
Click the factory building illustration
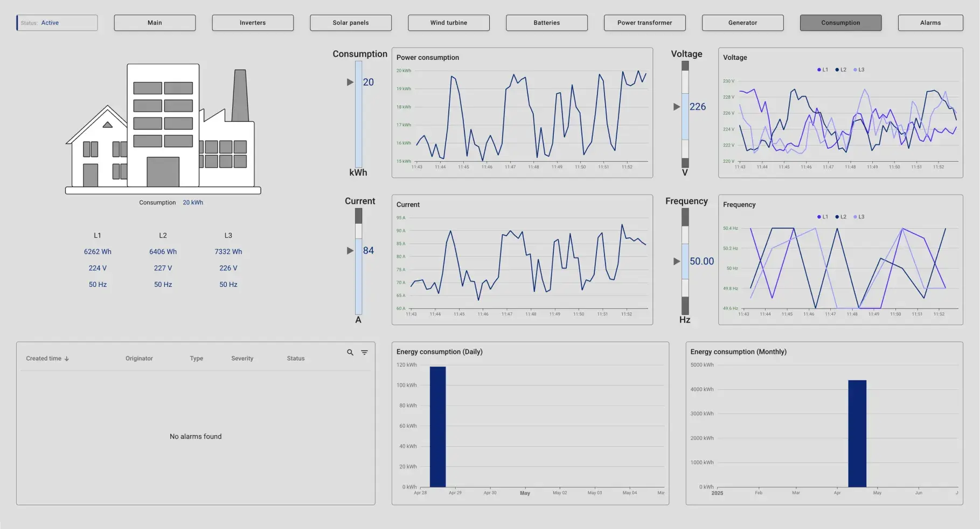(x=162, y=129)
